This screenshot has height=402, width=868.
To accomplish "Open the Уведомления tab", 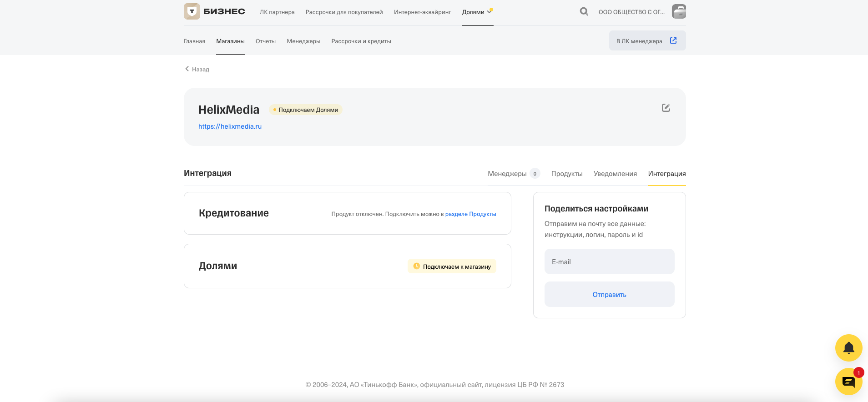I will [615, 174].
